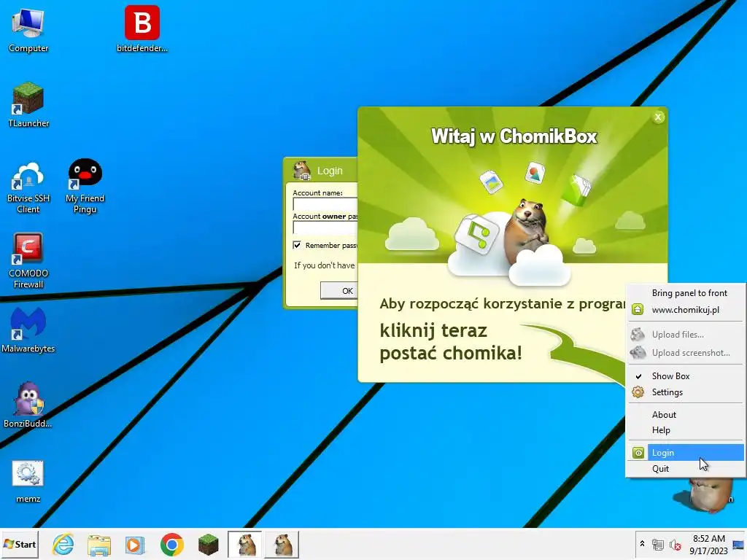Viewport: 747px width, 560px height.
Task: Open the Start menu
Action: (x=20, y=544)
